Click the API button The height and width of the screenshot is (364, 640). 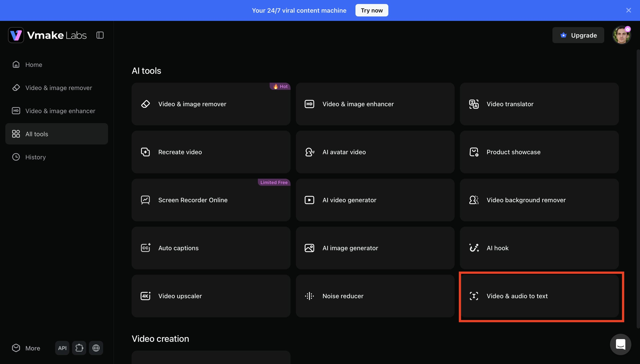click(x=62, y=348)
